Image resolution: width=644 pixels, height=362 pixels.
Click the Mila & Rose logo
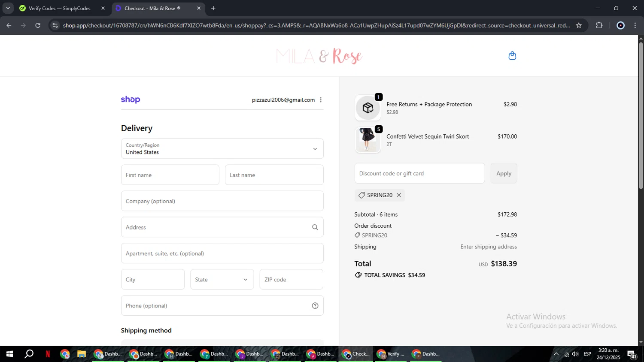coord(319,56)
